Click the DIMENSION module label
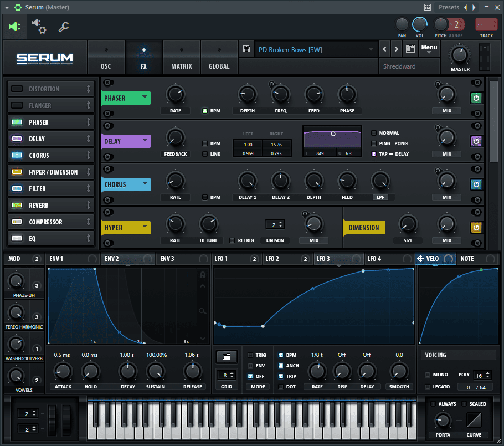This screenshot has height=446, width=504. click(x=364, y=228)
